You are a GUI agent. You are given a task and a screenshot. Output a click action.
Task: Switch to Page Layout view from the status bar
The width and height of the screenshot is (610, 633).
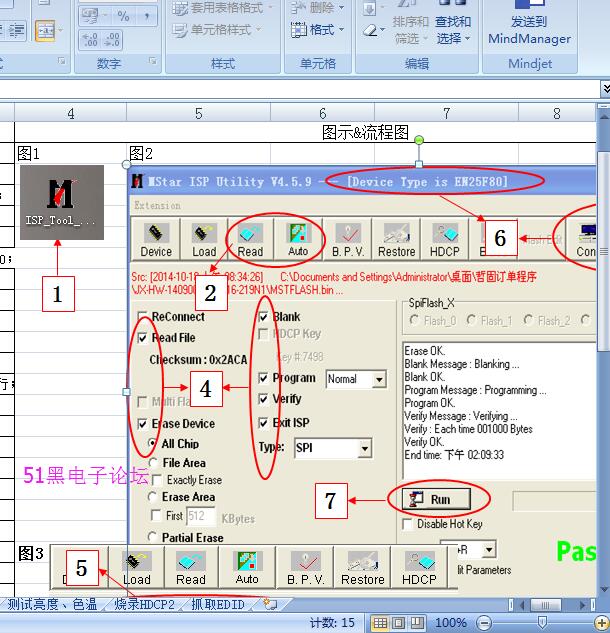[398, 623]
